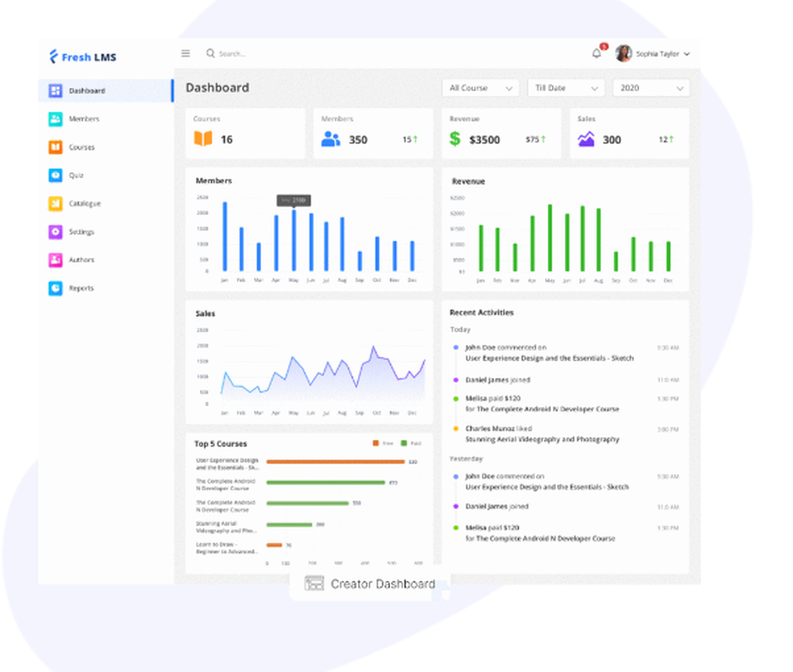
Task: Click the Recent Activities heading
Action: 481,313
